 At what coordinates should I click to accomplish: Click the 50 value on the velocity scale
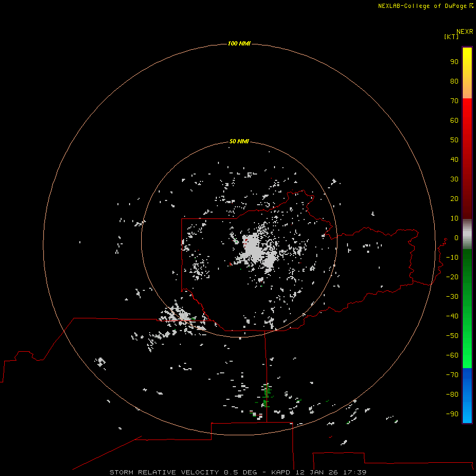pos(454,140)
